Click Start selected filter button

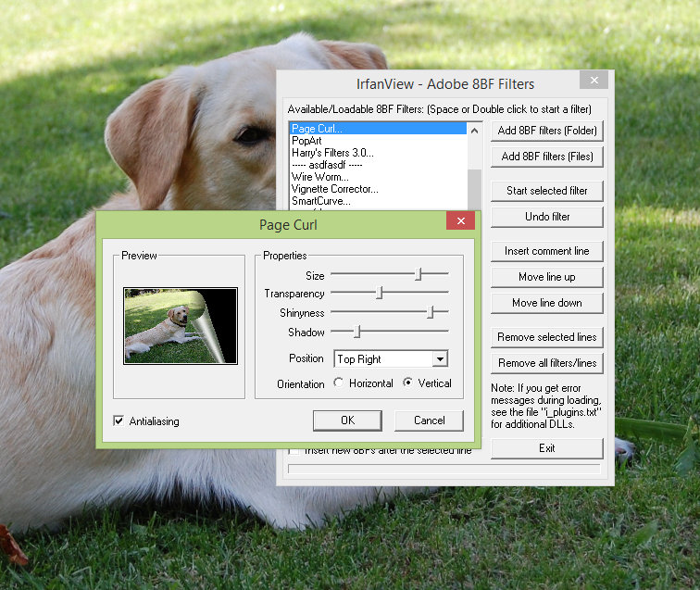click(546, 191)
